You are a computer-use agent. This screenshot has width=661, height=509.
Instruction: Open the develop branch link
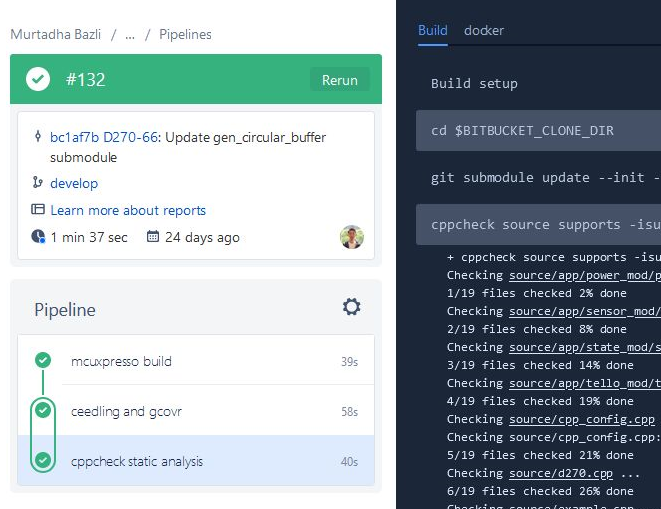[x=74, y=183]
